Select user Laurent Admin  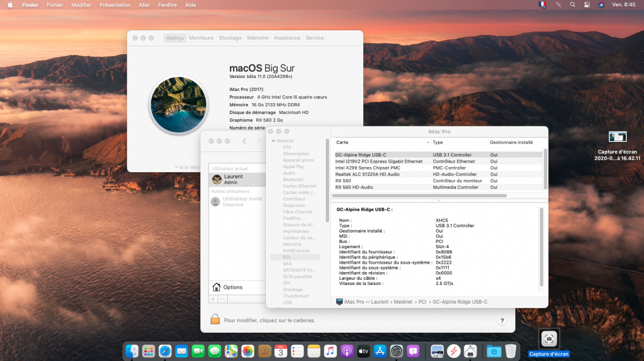(237, 179)
